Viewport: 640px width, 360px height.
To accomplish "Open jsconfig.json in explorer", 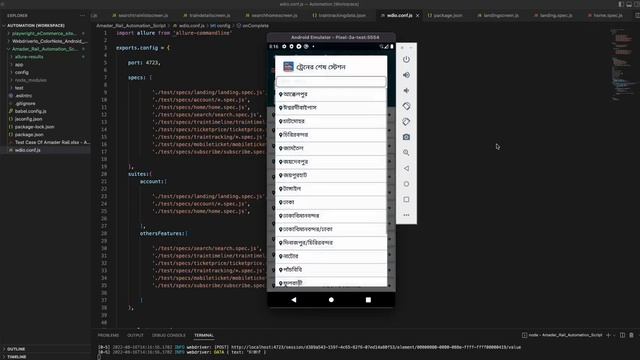I will (28, 119).
